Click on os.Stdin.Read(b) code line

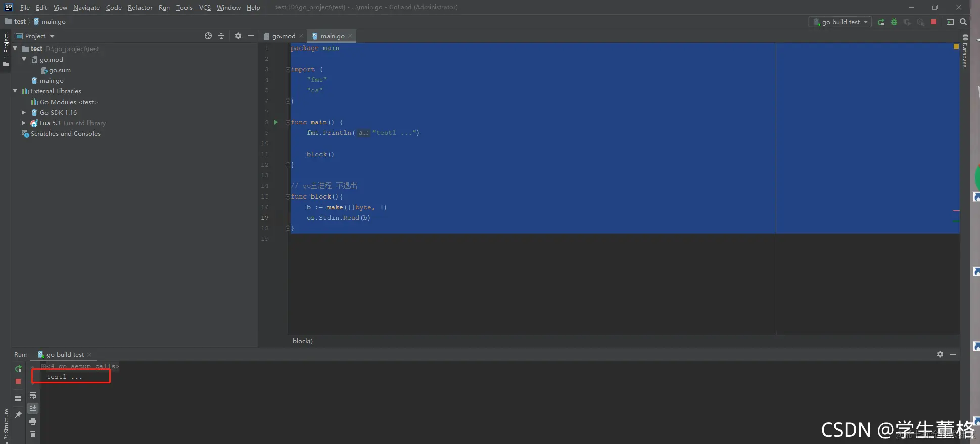(339, 218)
